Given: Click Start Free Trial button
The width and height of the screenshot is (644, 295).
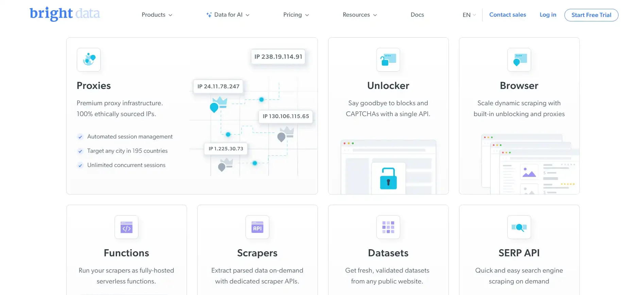Looking at the screenshot, I should [x=591, y=15].
